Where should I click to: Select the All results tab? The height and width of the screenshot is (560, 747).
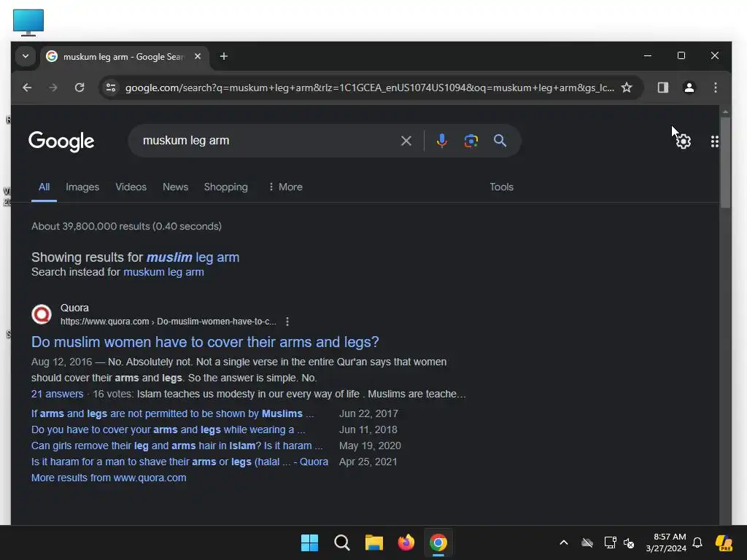[x=44, y=187]
